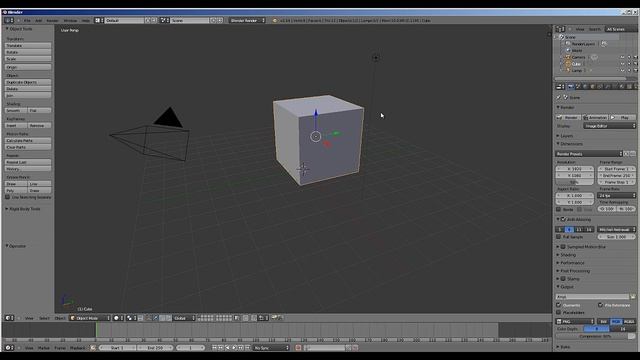Click the timeline play button
Image resolution: width=640 pixels, height=360 pixels.
coord(234,348)
